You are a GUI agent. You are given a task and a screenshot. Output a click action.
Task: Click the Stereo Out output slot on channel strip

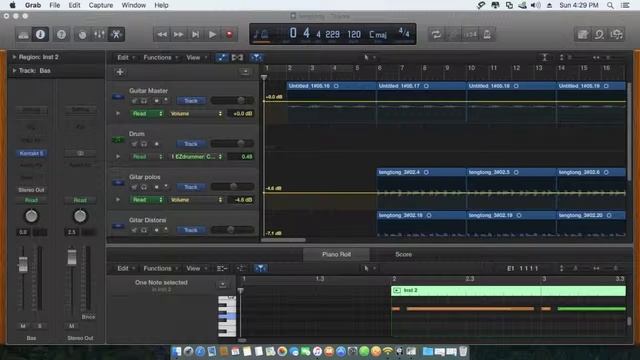[31, 190]
